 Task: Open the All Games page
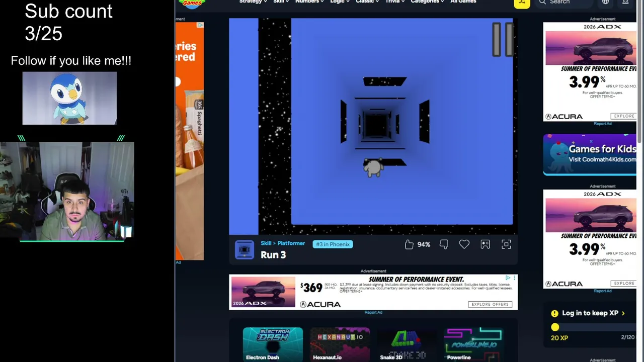coord(463,2)
